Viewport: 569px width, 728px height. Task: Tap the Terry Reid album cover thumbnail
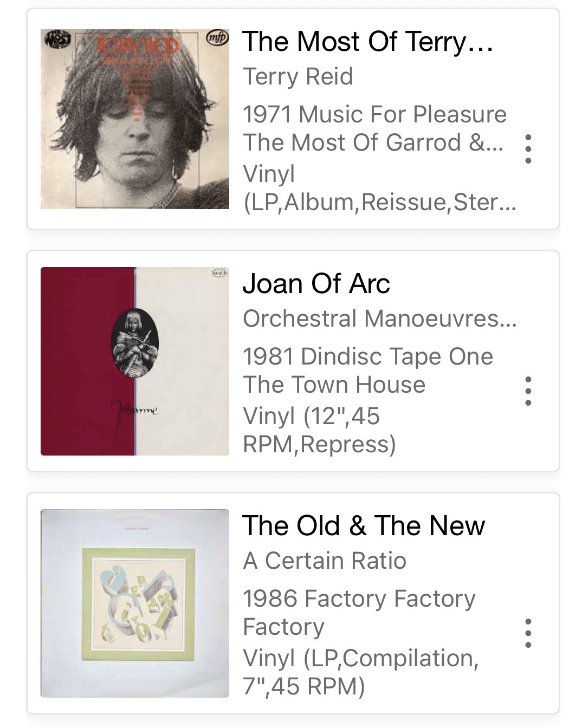[134, 119]
